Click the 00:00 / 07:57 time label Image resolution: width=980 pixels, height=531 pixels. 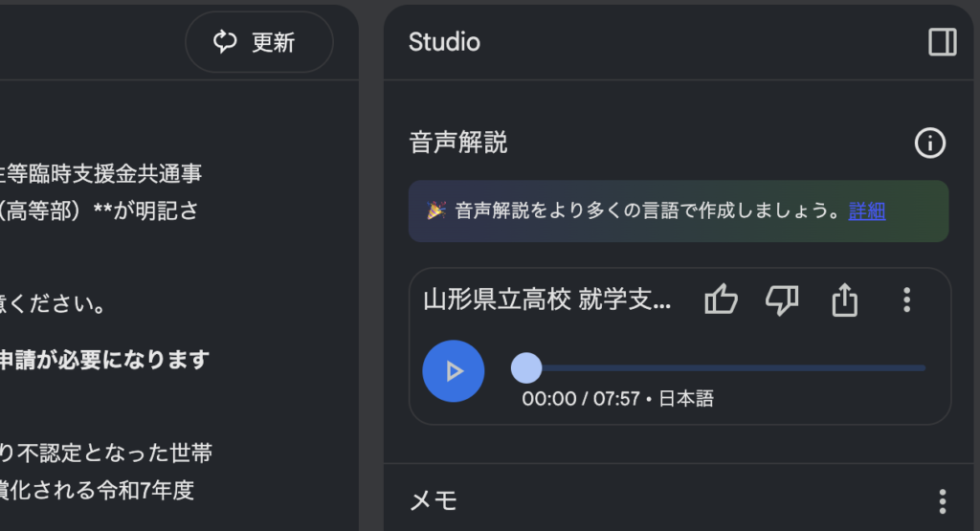pos(580,399)
